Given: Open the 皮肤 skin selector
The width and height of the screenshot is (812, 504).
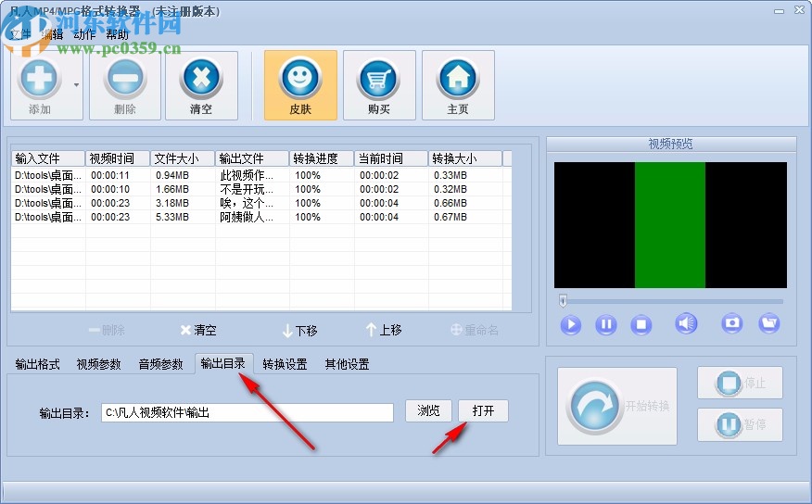Looking at the screenshot, I should [300, 85].
